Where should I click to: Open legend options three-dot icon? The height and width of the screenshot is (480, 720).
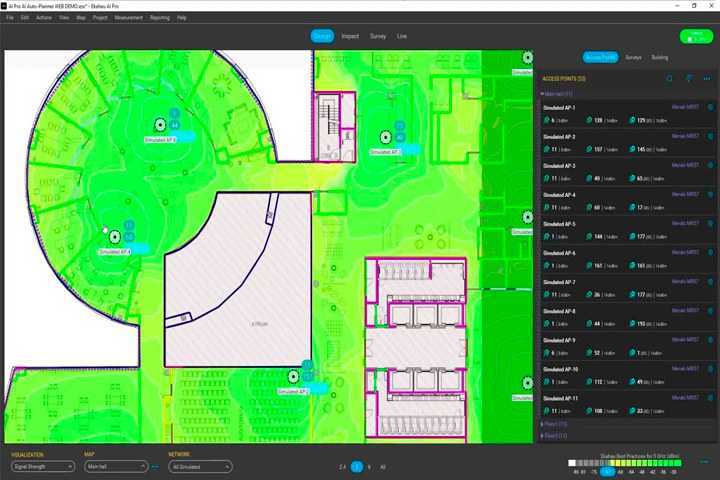704,462
